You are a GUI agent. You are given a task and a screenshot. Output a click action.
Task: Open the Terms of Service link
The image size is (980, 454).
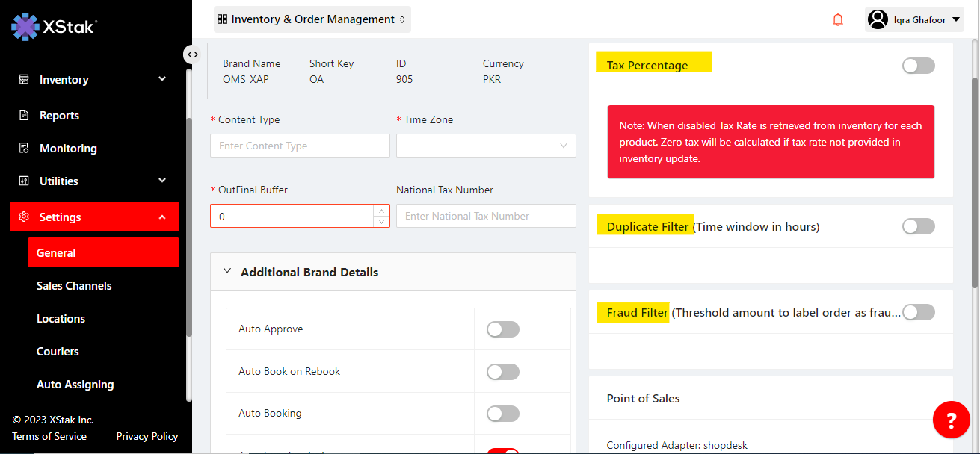[x=49, y=436]
